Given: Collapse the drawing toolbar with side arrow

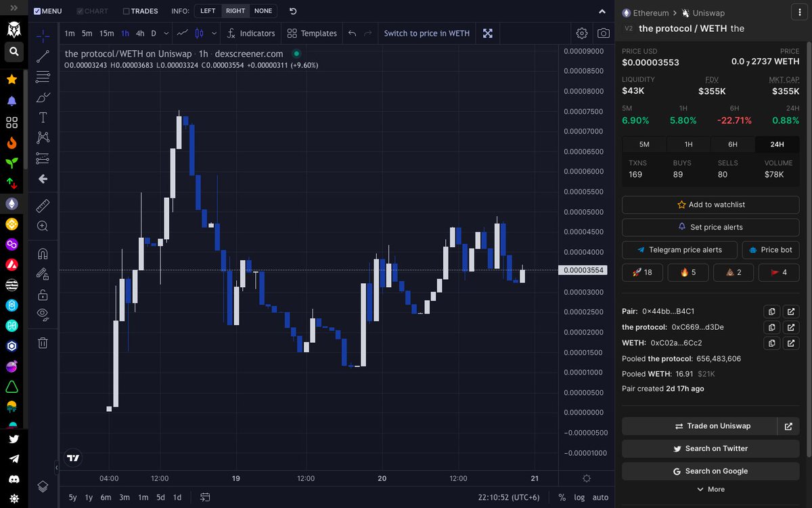Looking at the screenshot, I should (x=57, y=467).
